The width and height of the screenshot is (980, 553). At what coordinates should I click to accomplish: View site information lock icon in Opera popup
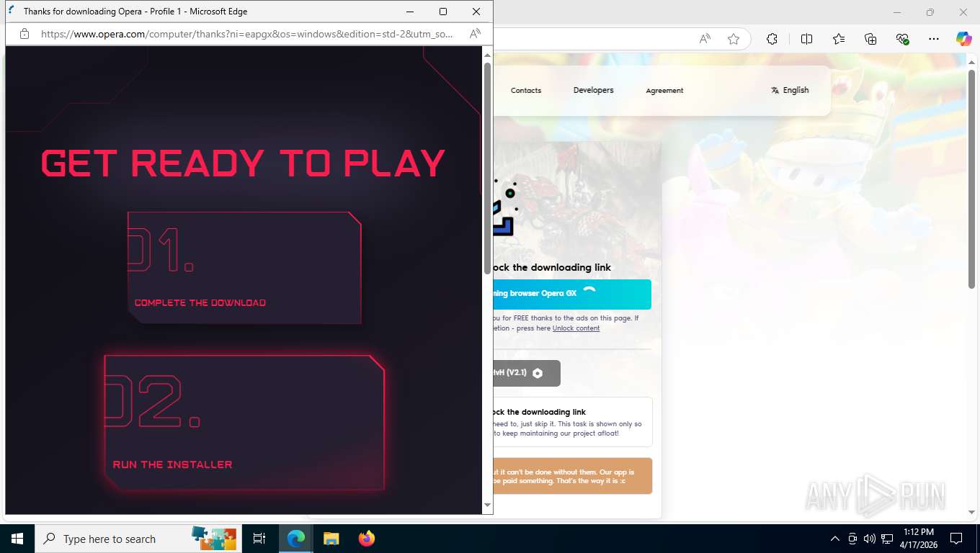(x=24, y=34)
